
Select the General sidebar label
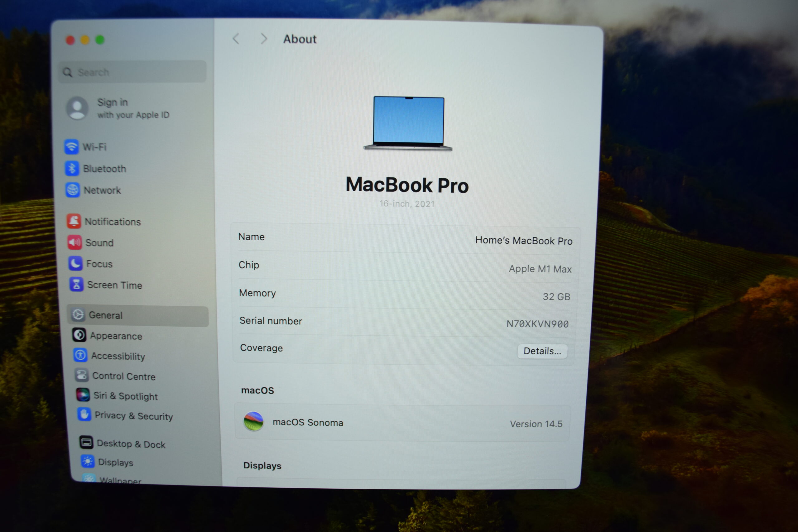[x=106, y=315]
